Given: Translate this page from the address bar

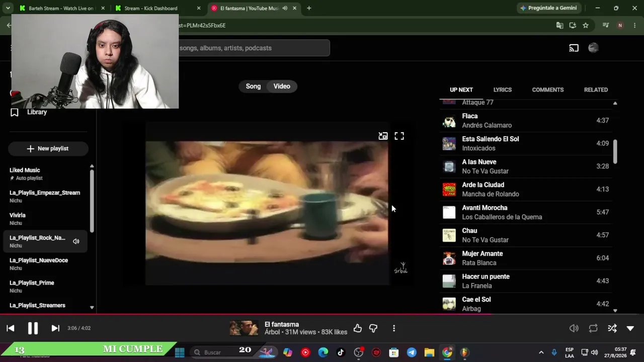Looking at the screenshot, I should (559, 25).
